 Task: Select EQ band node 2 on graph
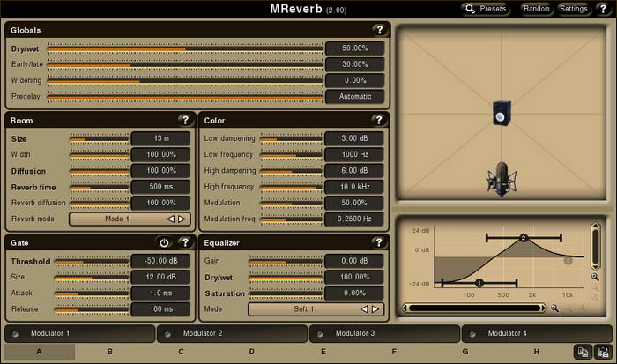click(x=524, y=238)
